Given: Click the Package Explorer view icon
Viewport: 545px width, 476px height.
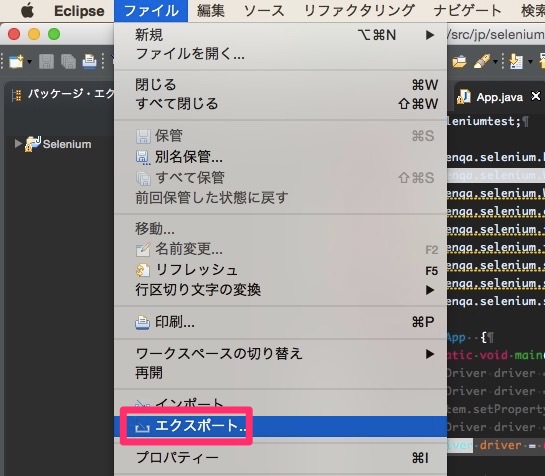Looking at the screenshot, I should point(16,95).
